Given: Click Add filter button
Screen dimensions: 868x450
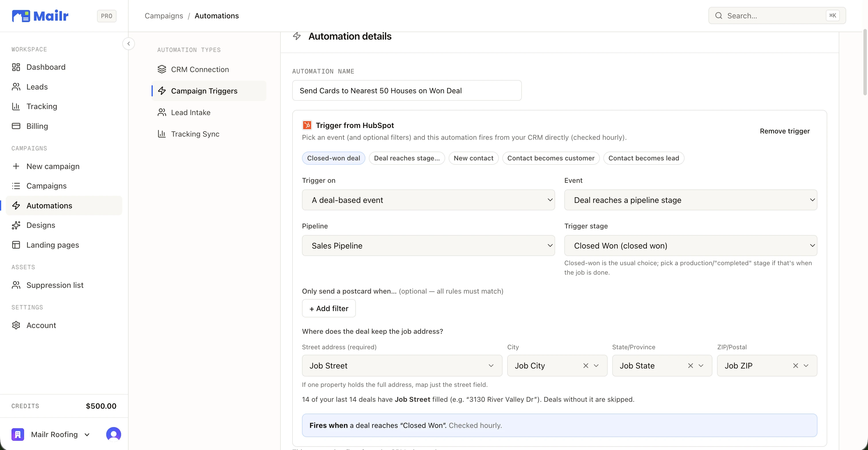Looking at the screenshot, I should coord(329,309).
